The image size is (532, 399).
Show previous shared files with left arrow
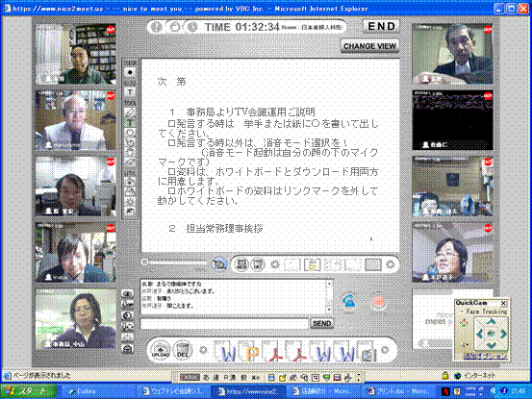203,350
